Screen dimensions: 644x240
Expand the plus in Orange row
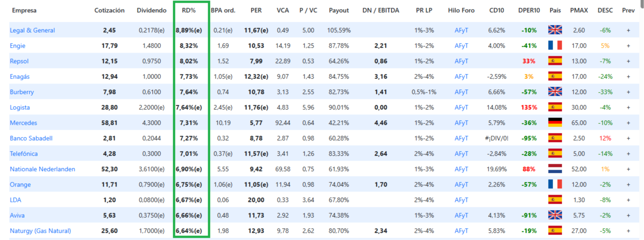coord(629,185)
